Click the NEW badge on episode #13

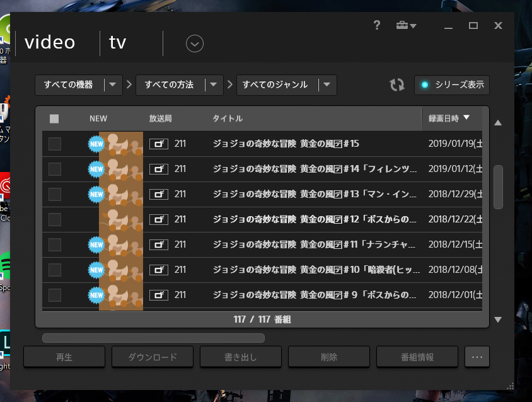click(x=96, y=195)
